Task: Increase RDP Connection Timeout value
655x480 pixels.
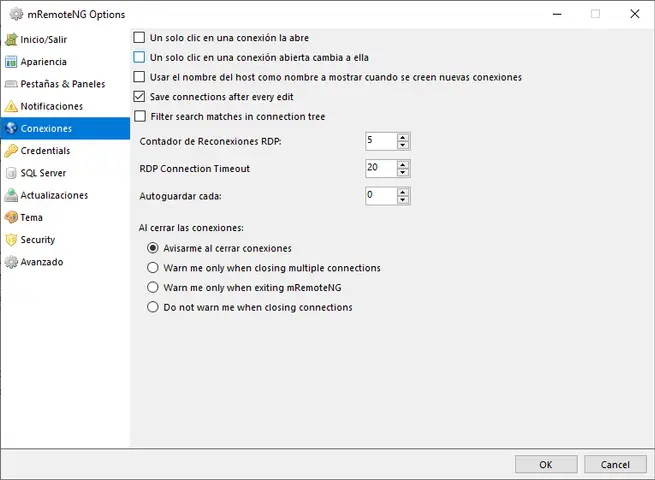Action: click(403, 165)
